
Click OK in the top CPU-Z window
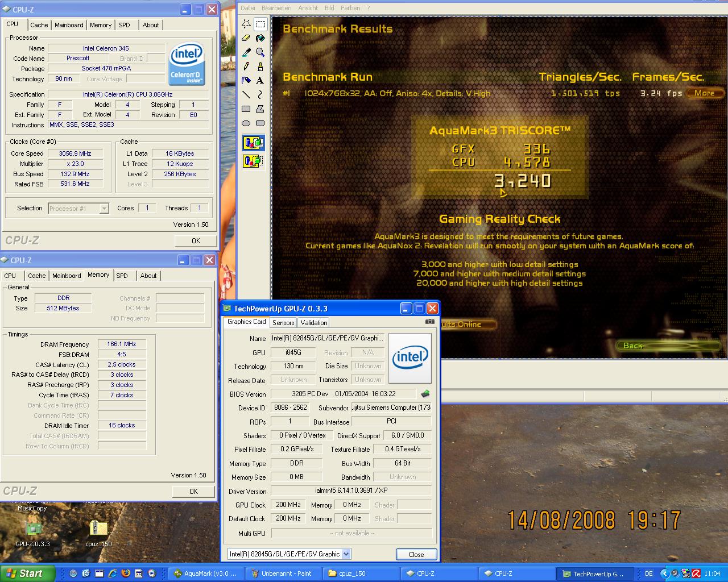click(x=196, y=240)
